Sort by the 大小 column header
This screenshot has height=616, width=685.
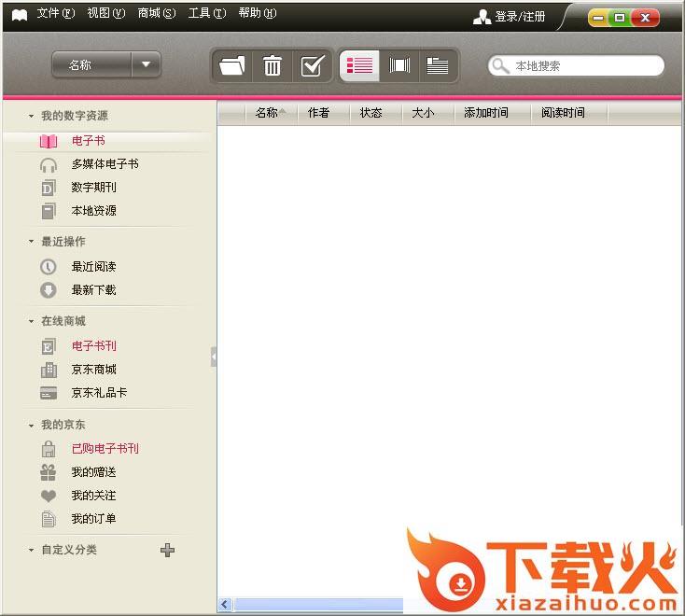tap(428, 113)
